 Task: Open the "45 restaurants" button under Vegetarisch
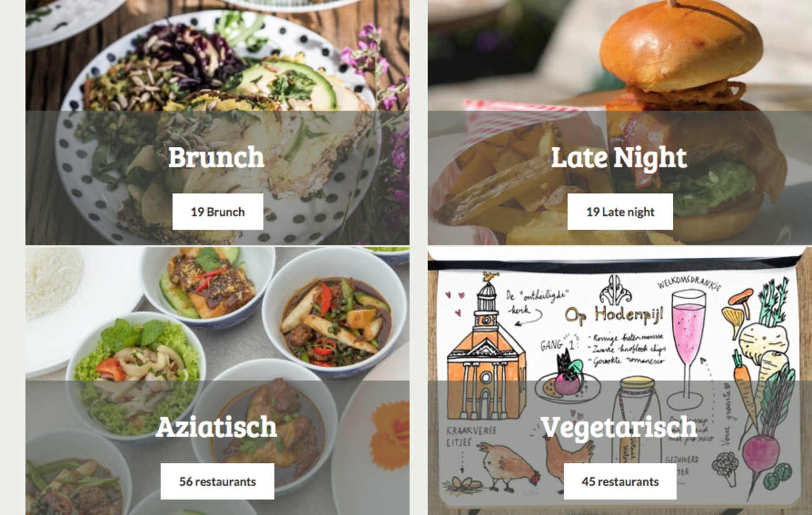620,481
